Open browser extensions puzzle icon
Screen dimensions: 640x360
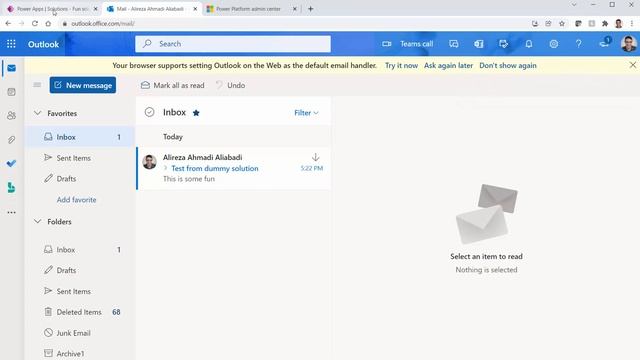pos(605,24)
